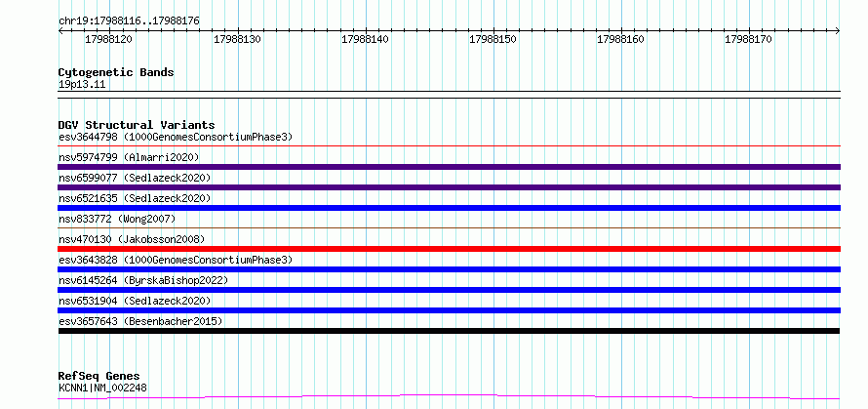Open variant nsv6599077 (Sedlazeck2020) label
The image size is (868, 409).
click(x=135, y=178)
